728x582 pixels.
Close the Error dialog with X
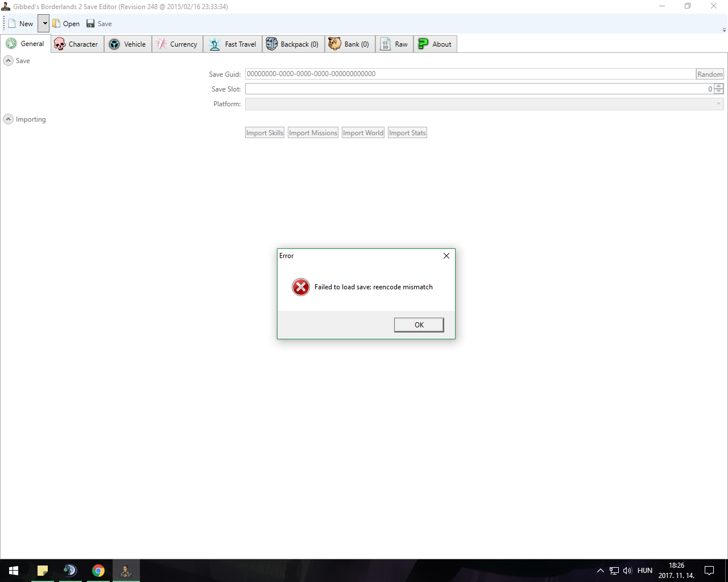(446, 256)
